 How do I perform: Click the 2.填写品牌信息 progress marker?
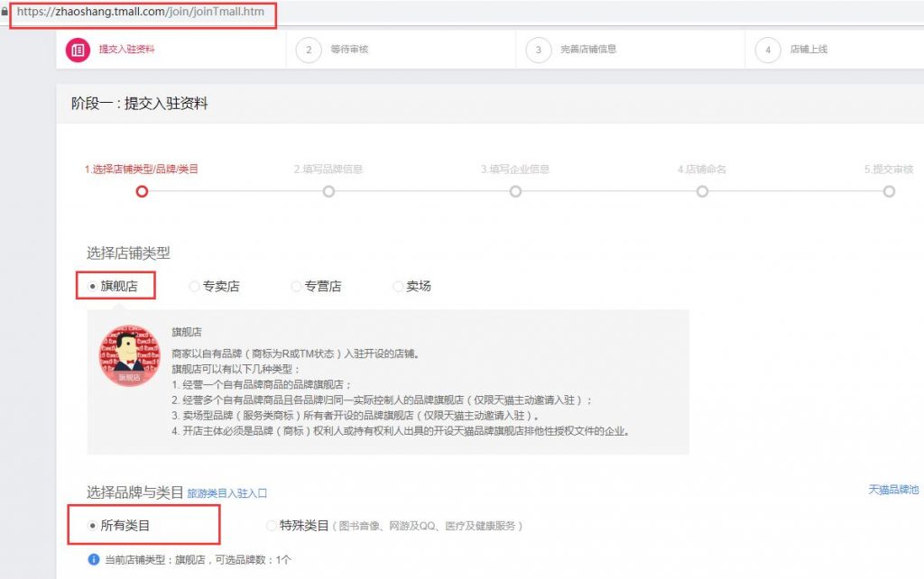tap(328, 191)
